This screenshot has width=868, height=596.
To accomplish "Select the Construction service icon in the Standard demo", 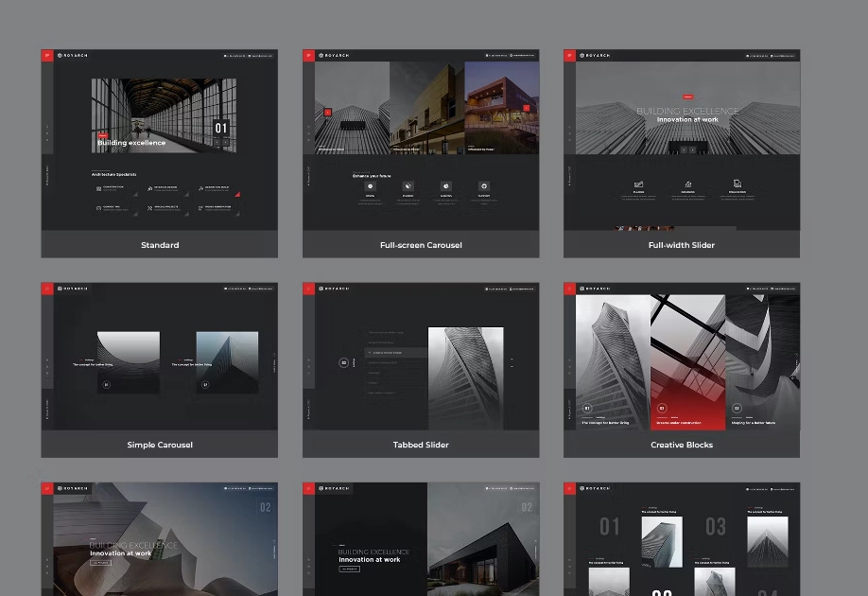I will click(x=97, y=186).
